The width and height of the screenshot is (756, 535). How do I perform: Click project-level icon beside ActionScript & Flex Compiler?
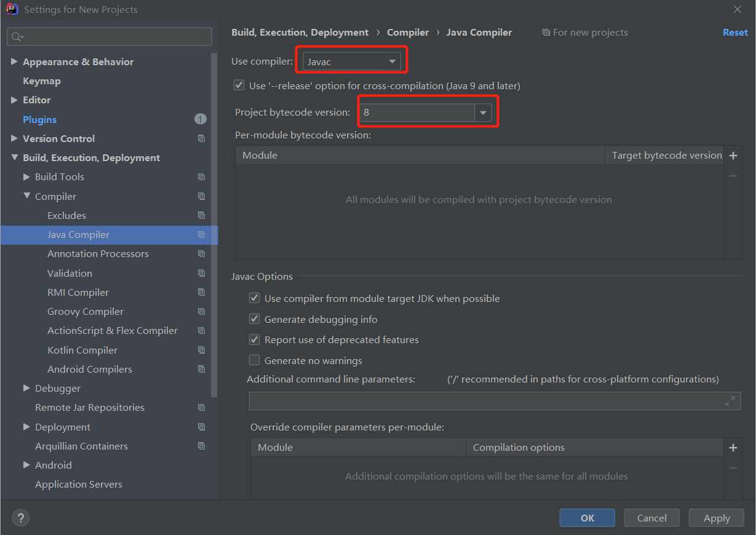[x=201, y=331]
